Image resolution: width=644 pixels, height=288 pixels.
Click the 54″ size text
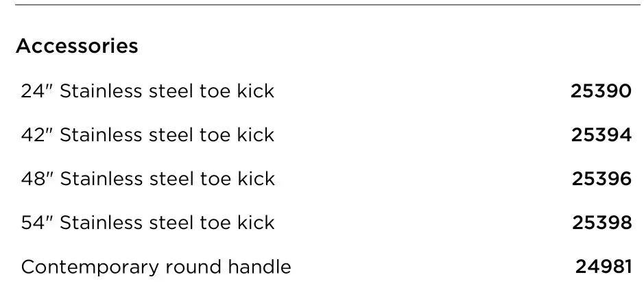[x=37, y=223]
